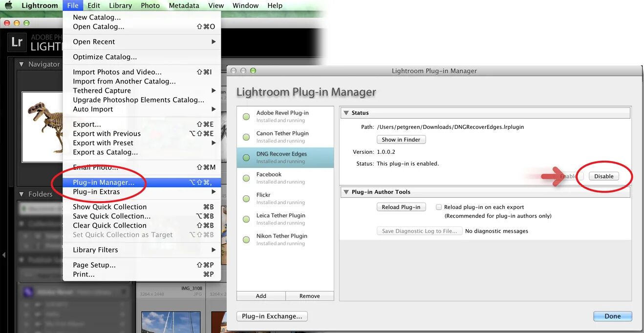Collapse the Navigator panel

point(21,64)
